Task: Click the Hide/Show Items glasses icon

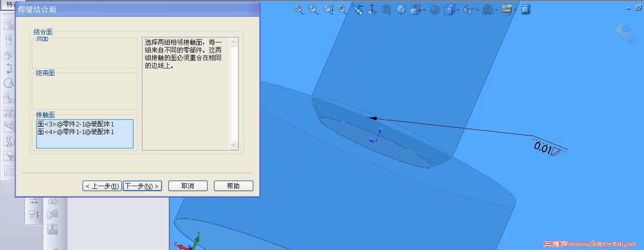Action: click(x=468, y=10)
